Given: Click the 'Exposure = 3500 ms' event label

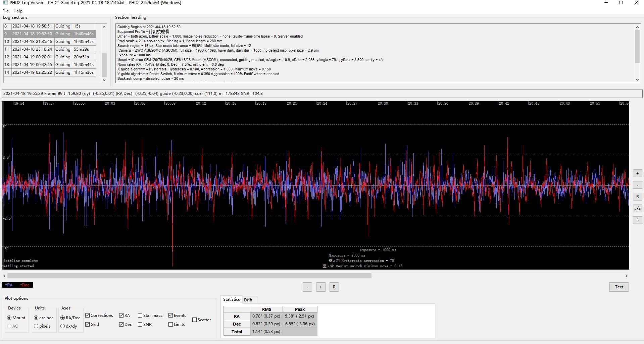Looking at the screenshot, I should 347,255.
